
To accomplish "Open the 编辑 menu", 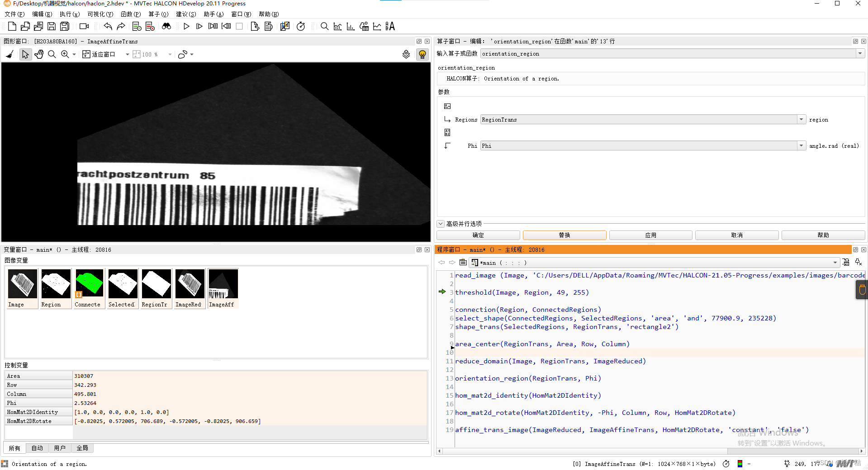I will point(42,14).
